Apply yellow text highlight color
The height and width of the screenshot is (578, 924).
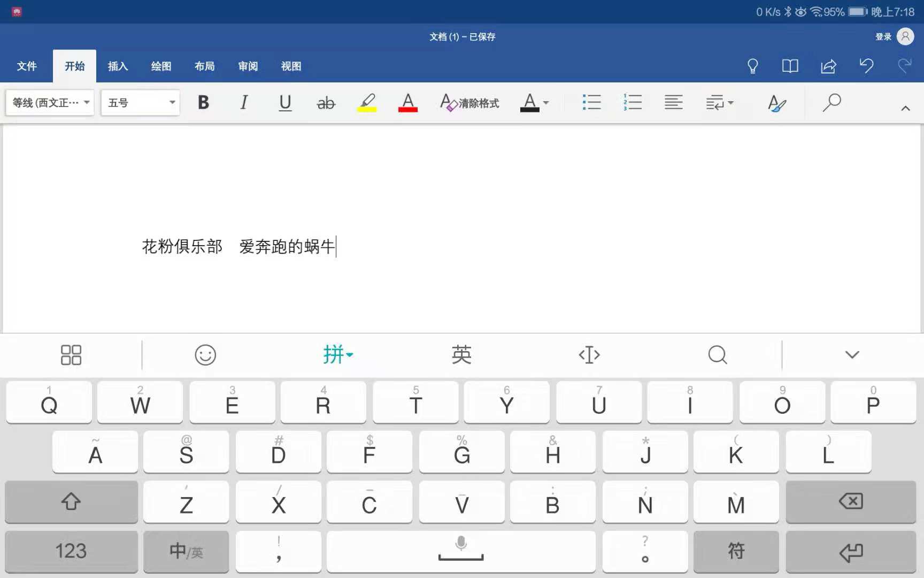coord(367,102)
